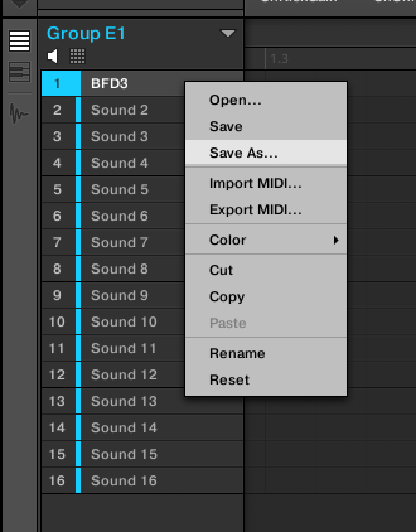Click Import MIDI... menu entry
Image resolution: width=416 pixels, height=532 pixels.
[x=255, y=183]
